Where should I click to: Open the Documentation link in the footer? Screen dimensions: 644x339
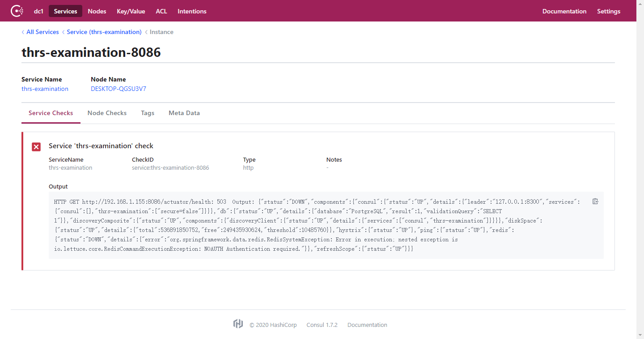click(x=367, y=325)
